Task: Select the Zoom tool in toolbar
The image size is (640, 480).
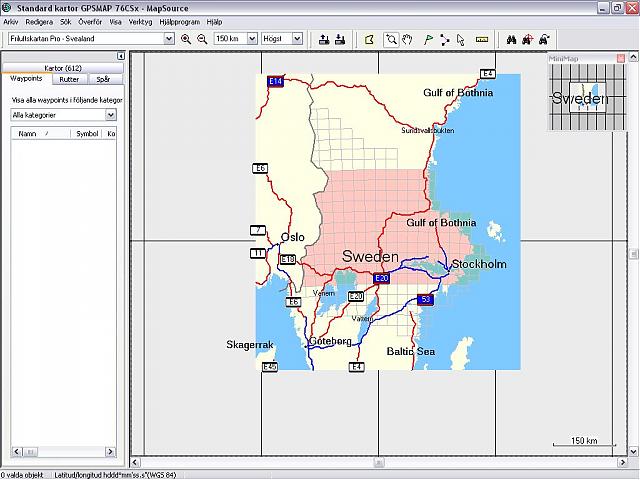Action: 391,39
